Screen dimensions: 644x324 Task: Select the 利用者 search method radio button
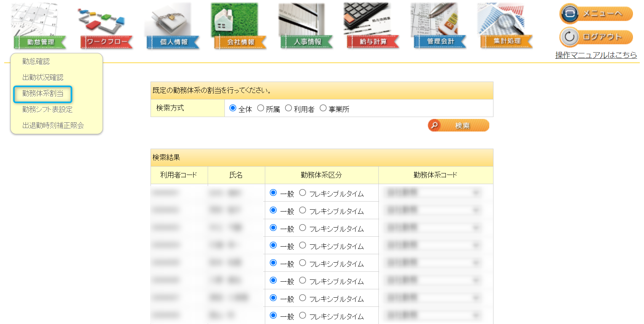288,108
